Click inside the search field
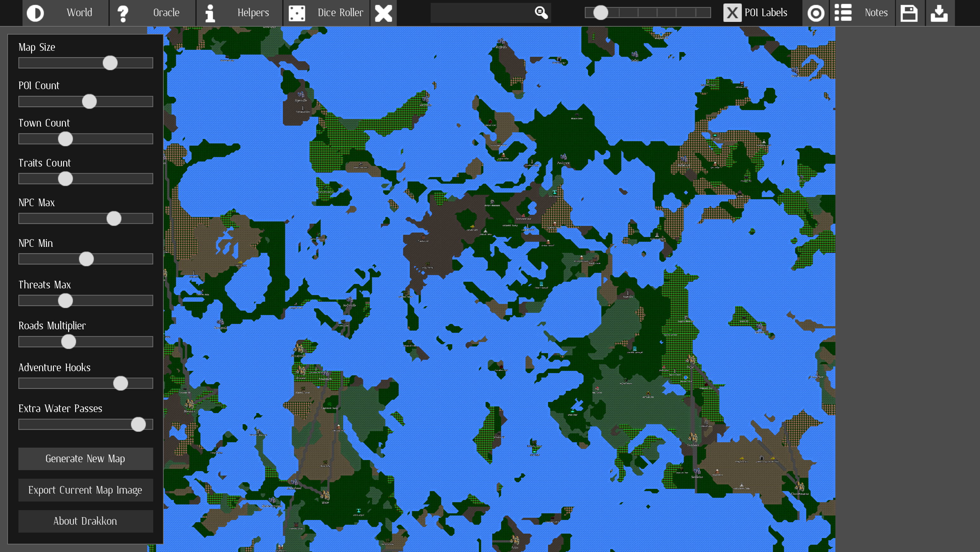Screen dimensions: 980x552 [483, 13]
